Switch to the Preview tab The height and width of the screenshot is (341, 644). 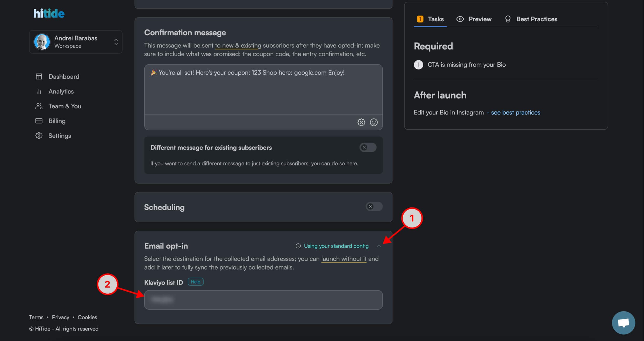point(474,19)
